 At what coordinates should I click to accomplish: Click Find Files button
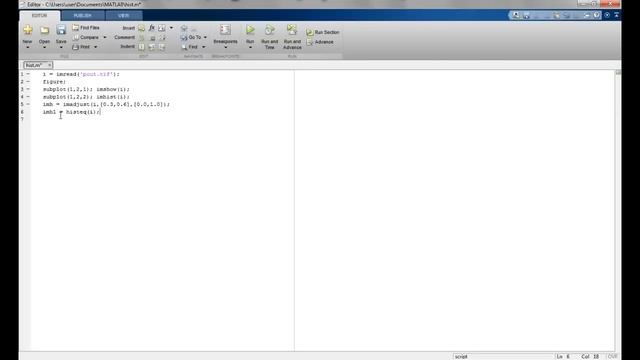pyautogui.click(x=86, y=28)
